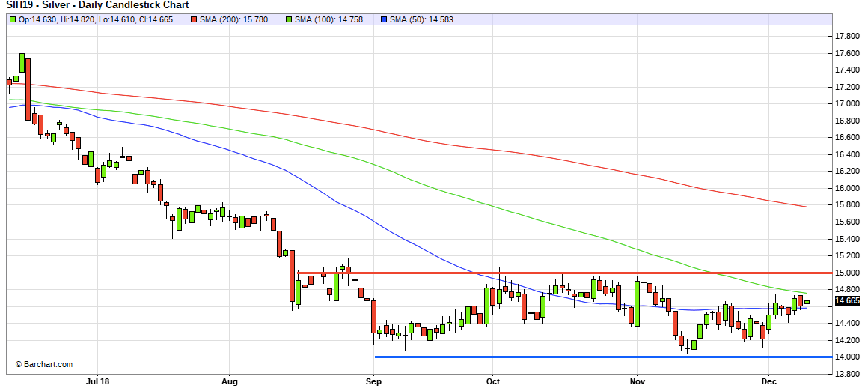Click the SMA (100) green legend swatch

click(288, 20)
